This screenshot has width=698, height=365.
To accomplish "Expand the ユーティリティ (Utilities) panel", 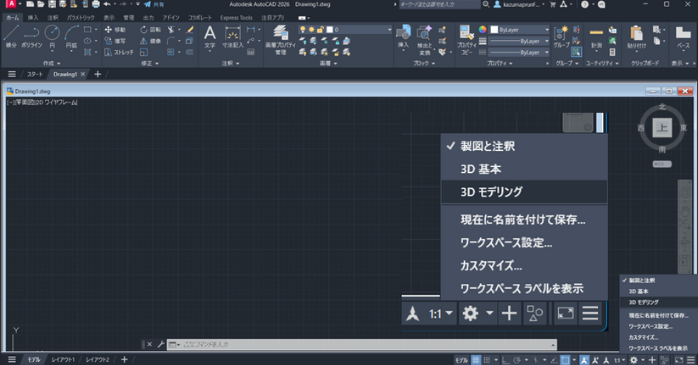I will point(602,63).
